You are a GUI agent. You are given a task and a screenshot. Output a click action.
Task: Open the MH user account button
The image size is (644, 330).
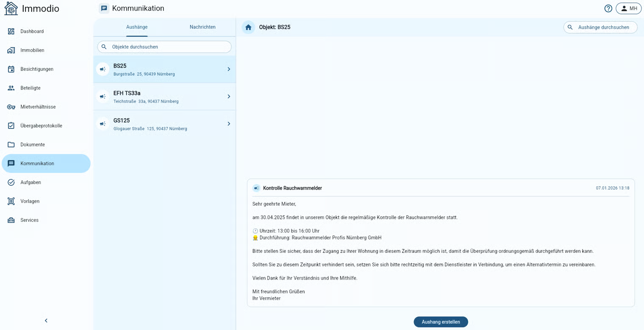pyautogui.click(x=629, y=8)
